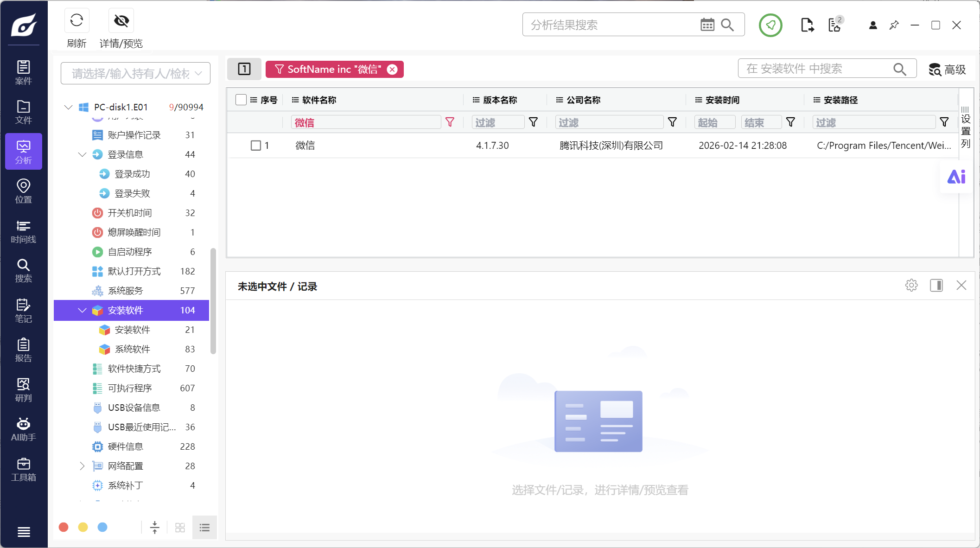The width and height of the screenshot is (980, 548).
Task: Open the 搜索 sidebar section
Action: tap(24, 271)
